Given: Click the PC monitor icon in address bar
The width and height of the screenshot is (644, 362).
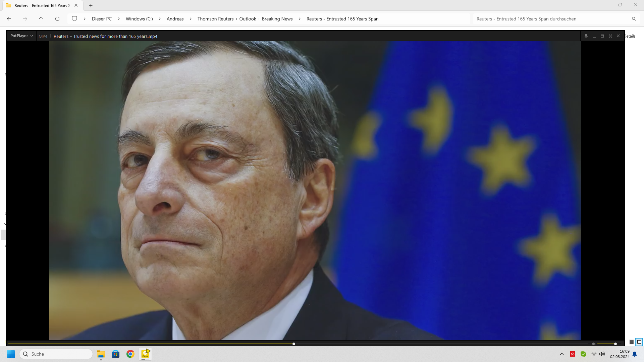Looking at the screenshot, I should click(x=74, y=19).
